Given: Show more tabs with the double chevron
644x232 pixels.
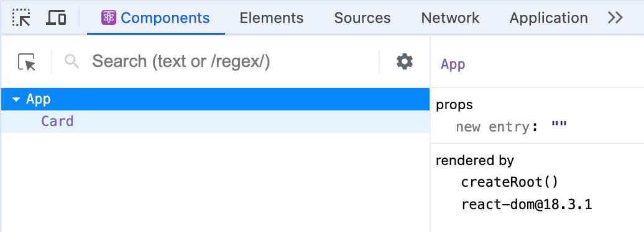Looking at the screenshot, I should (615, 17).
